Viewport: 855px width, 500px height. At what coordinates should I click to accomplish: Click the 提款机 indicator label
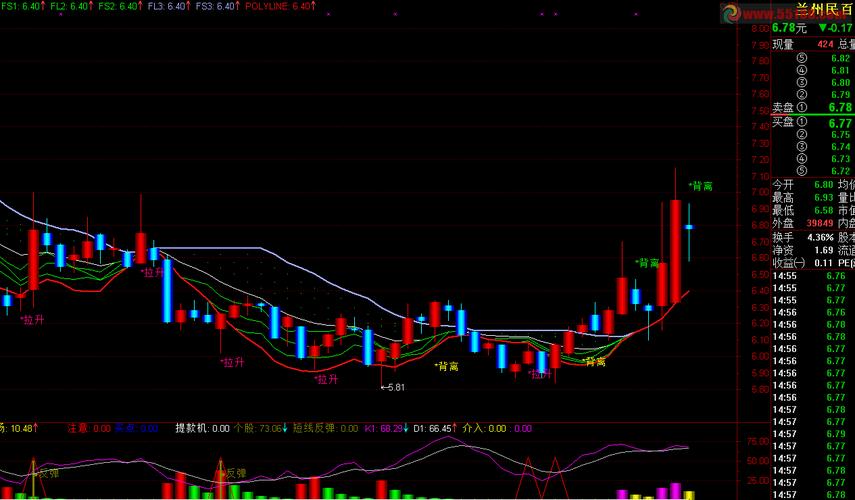click(x=203, y=428)
